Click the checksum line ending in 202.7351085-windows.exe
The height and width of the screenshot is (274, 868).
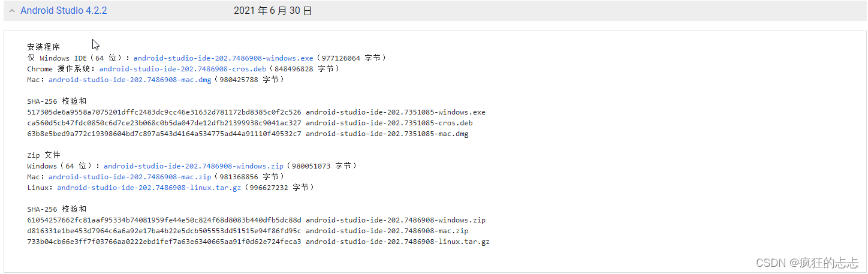257,112
